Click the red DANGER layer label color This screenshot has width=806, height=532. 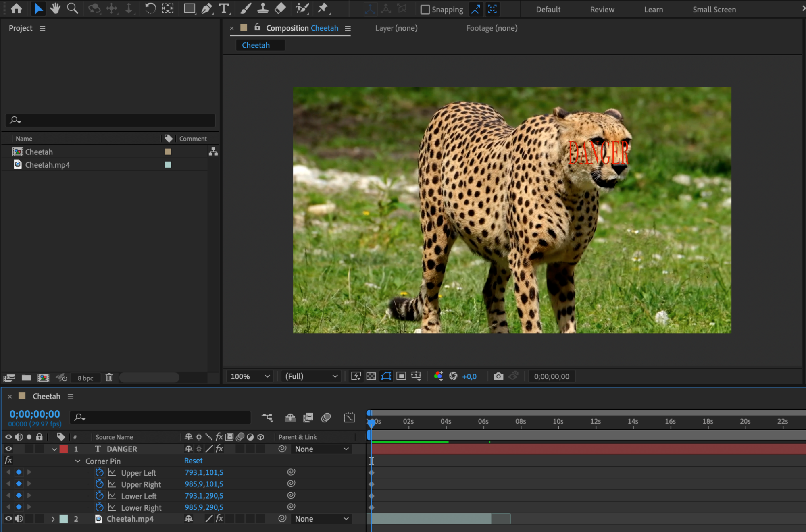(x=64, y=449)
